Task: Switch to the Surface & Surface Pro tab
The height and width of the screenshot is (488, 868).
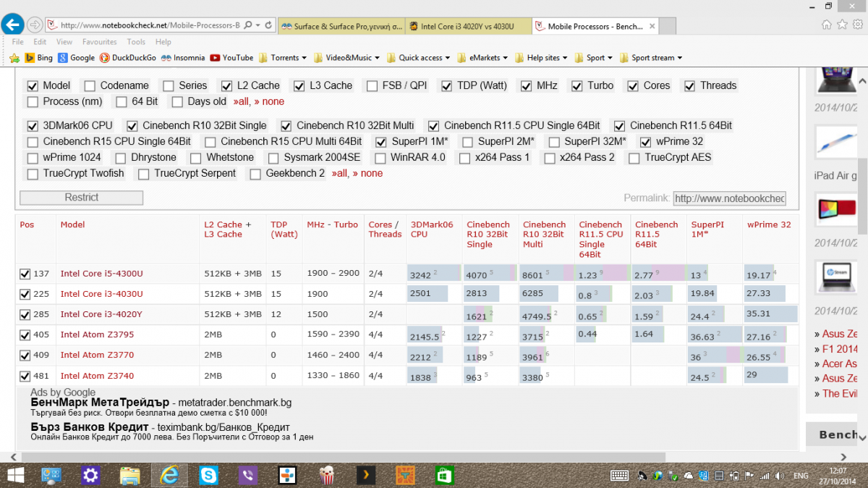Action: [341, 26]
